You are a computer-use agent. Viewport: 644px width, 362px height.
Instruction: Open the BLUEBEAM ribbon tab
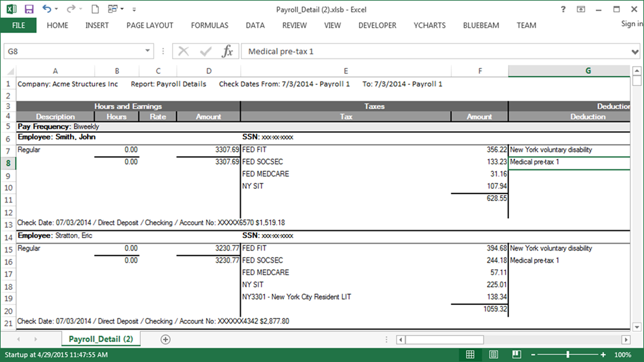[481, 25]
